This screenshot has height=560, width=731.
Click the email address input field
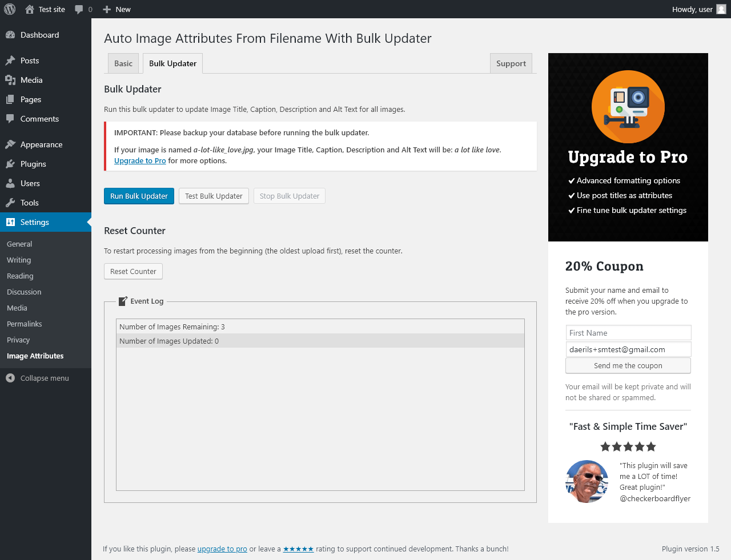(x=628, y=349)
